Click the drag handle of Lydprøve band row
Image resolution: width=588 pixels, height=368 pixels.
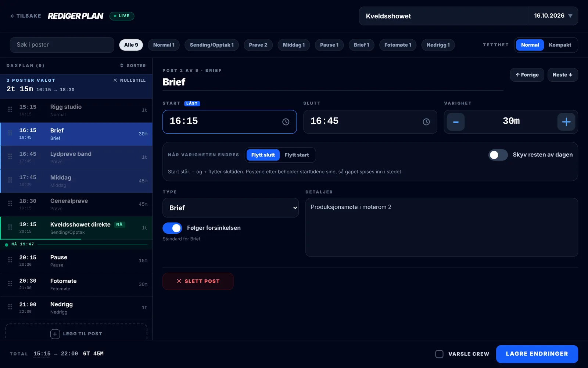(10, 156)
